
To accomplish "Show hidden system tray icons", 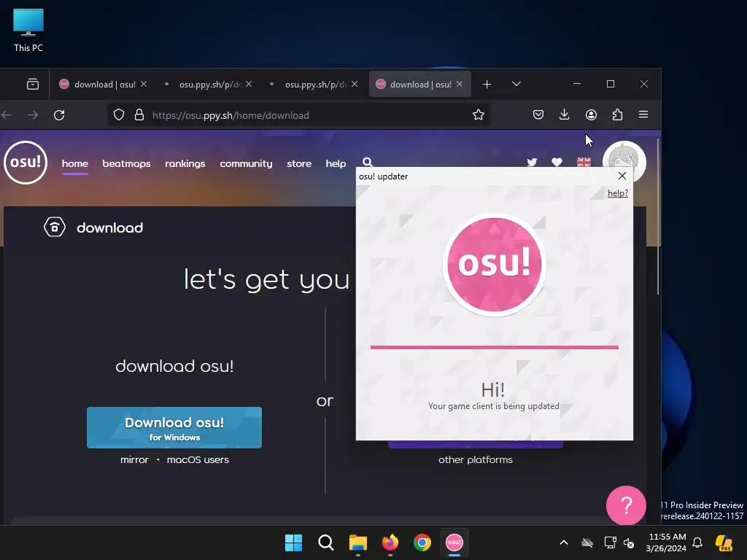I will pyautogui.click(x=564, y=542).
